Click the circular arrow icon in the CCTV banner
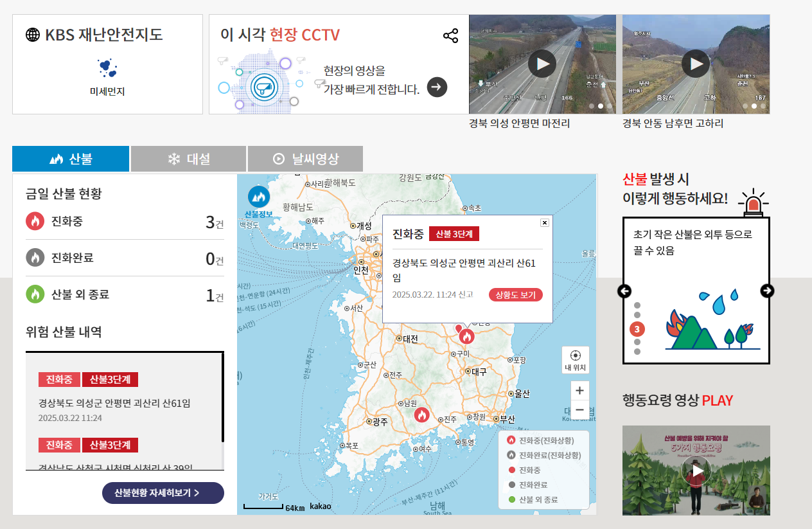812x529 pixels. point(436,87)
